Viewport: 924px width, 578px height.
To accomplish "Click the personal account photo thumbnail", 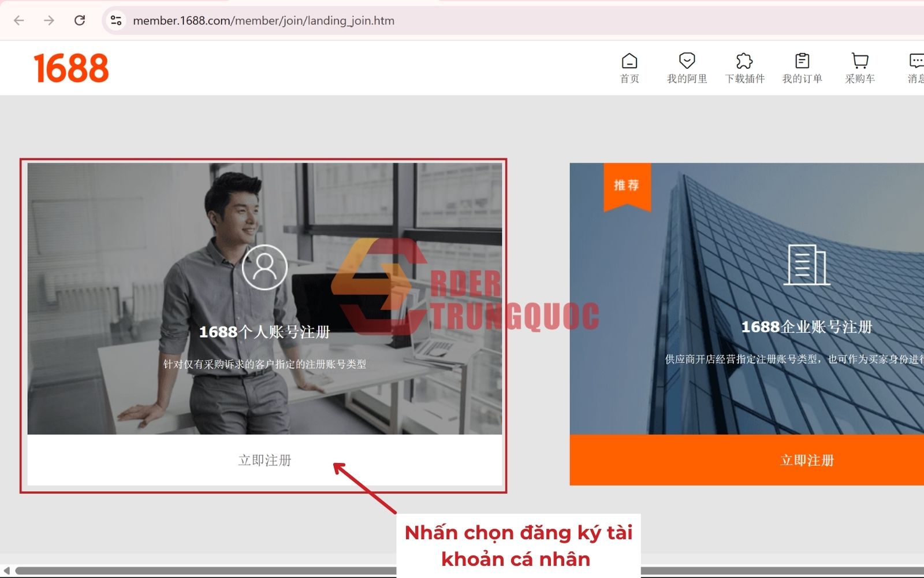I will click(264, 298).
